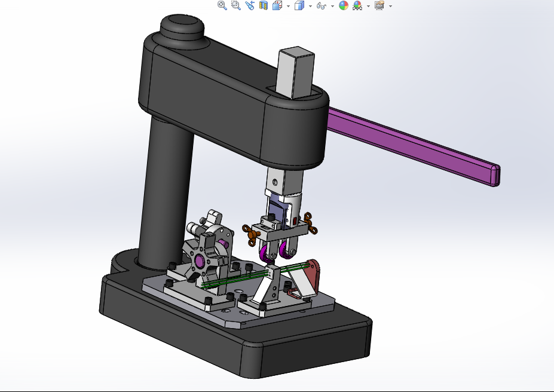Expand the Hide/Show Items dropdown arrow
Screen dimensions: 554x392
tap(332, 6)
